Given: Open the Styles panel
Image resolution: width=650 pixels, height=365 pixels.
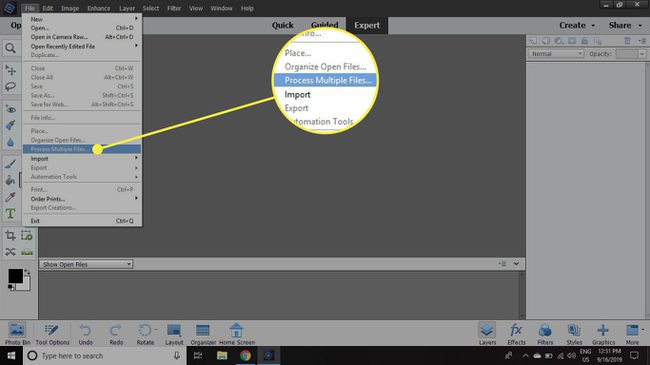Looking at the screenshot, I should tap(574, 334).
